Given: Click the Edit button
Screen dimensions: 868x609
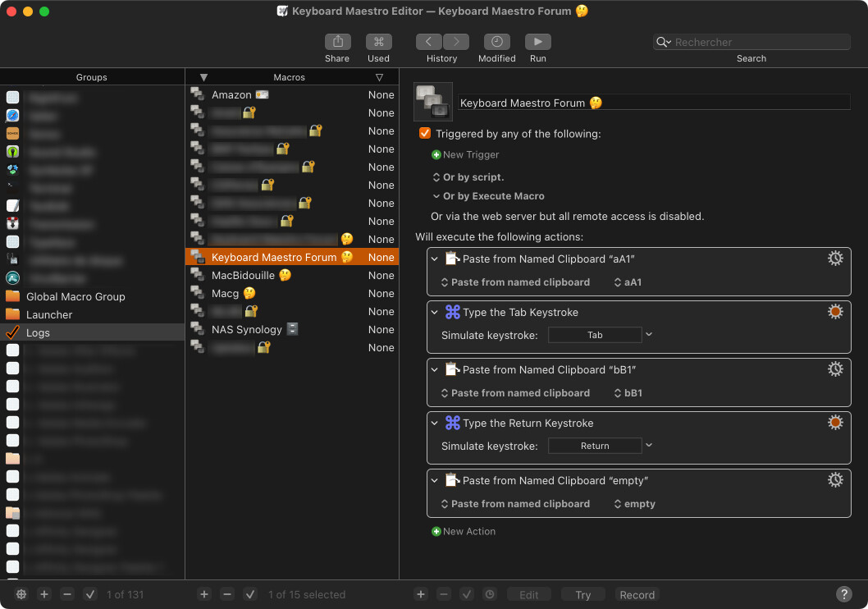Looking at the screenshot, I should (x=528, y=594).
